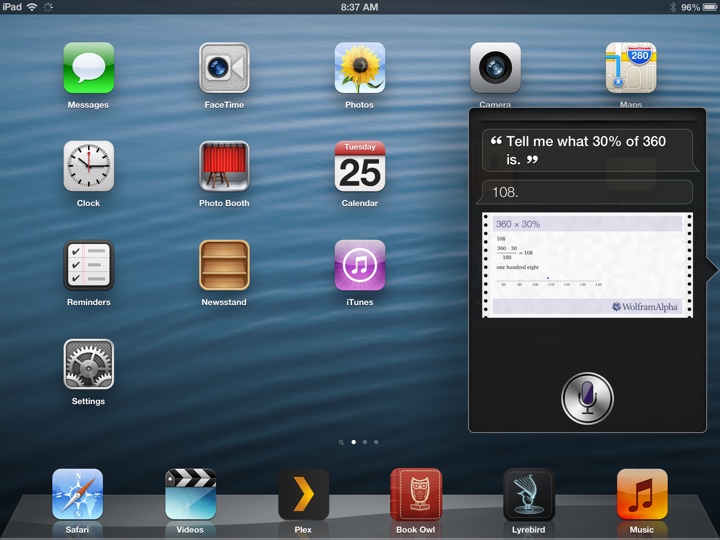Tap the Spotlight search page indicator
The width and height of the screenshot is (720, 540).
pos(341,442)
